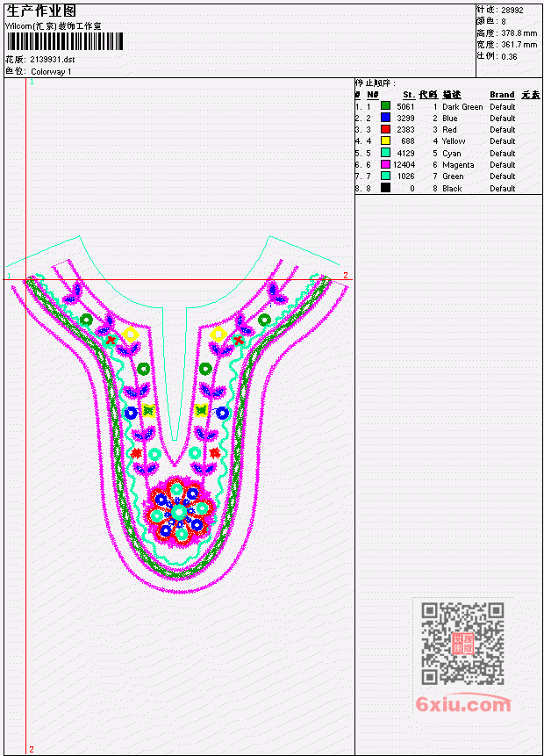Click the zero stitch count for Black
The image size is (544, 756).
(x=412, y=189)
